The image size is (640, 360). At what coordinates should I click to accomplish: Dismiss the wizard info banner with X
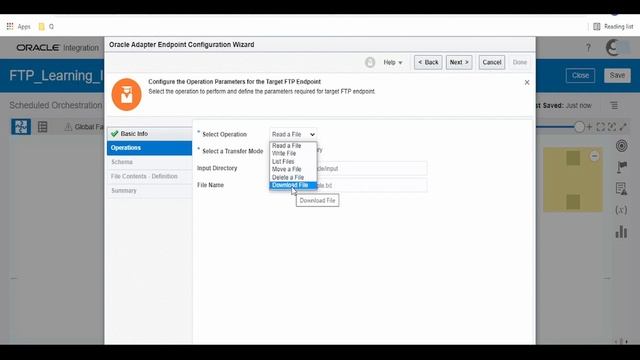[527, 82]
